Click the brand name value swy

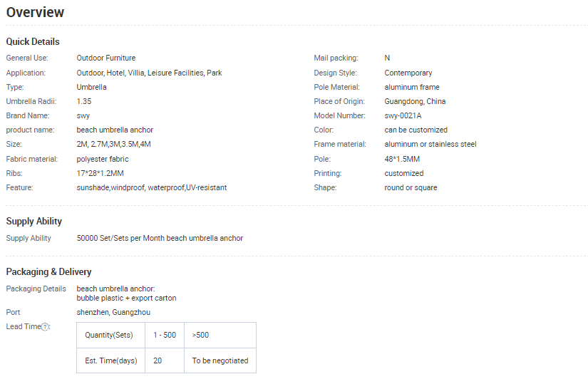(x=83, y=115)
